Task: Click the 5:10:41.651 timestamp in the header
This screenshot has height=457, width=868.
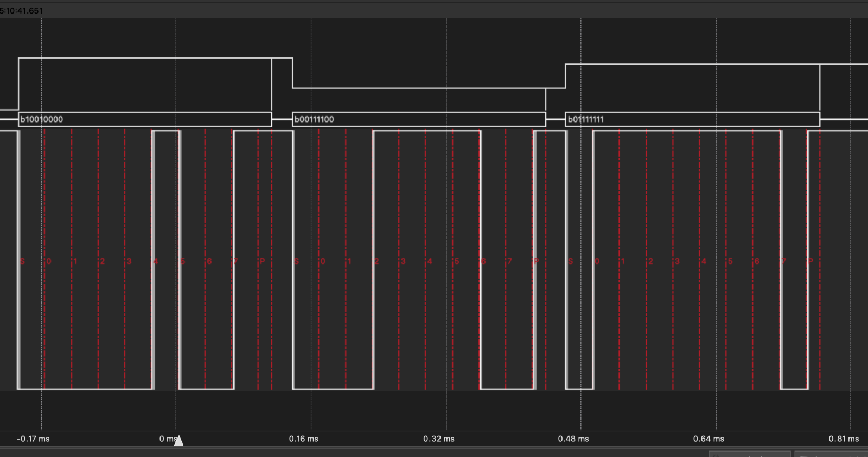Action: point(22,10)
